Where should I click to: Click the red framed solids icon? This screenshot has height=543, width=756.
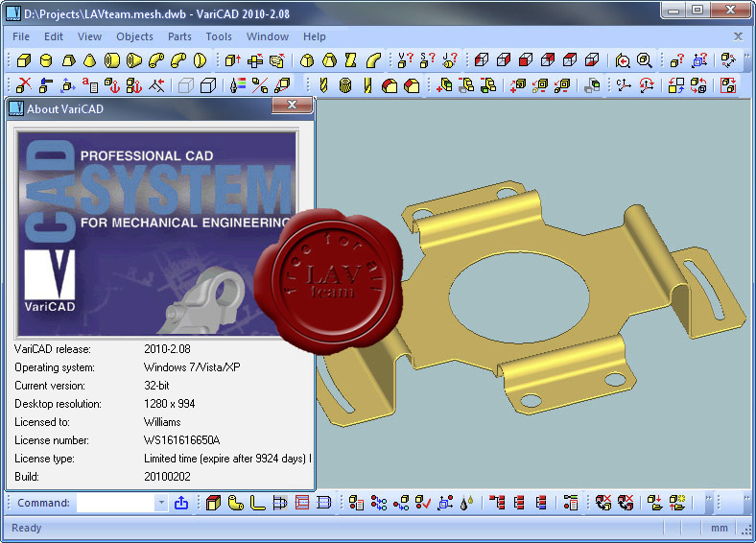click(728, 85)
